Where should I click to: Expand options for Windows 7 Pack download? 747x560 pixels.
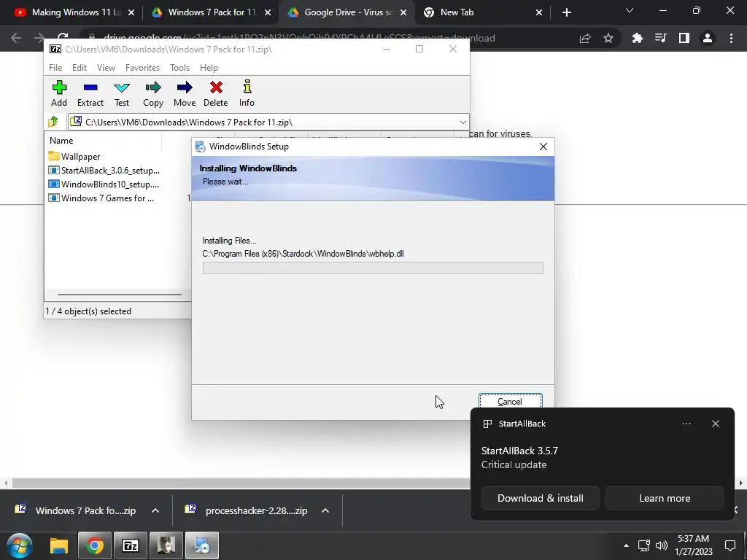155,510
